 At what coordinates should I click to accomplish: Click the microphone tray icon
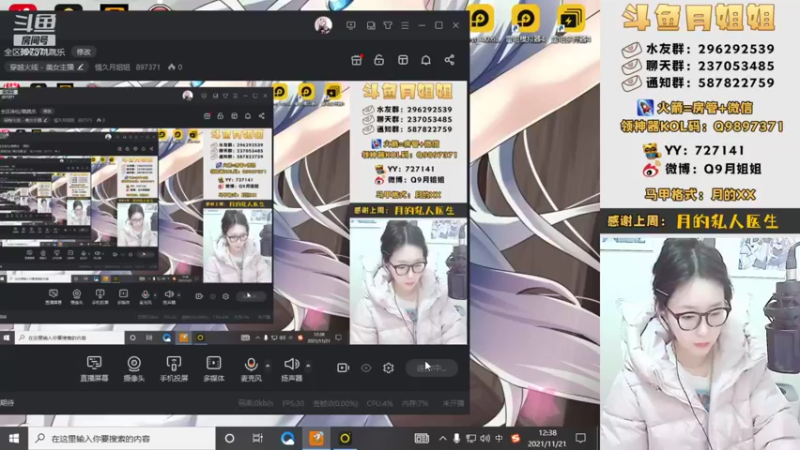click(457, 438)
